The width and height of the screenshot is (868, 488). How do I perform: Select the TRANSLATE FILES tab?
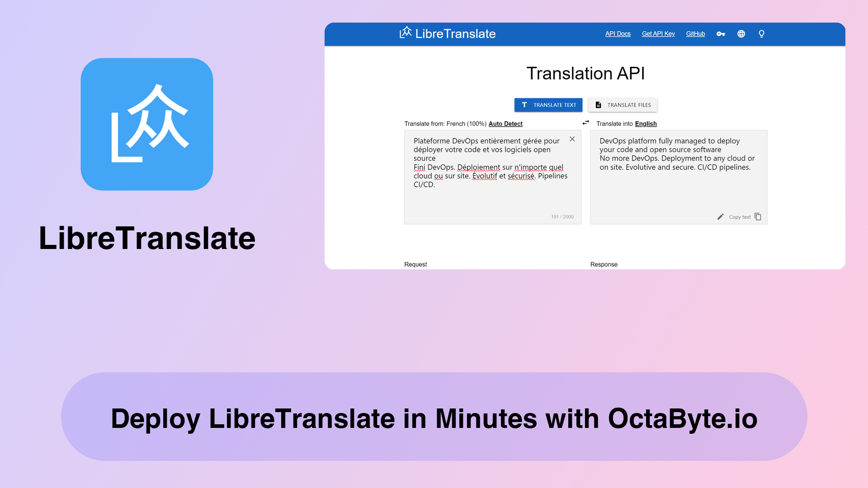[x=623, y=105]
